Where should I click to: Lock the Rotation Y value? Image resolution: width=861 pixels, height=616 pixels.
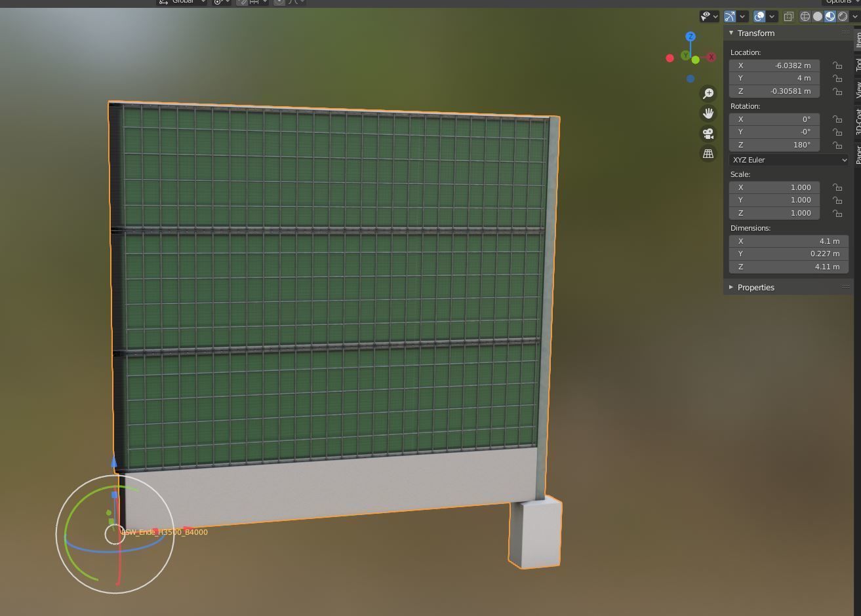(837, 132)
